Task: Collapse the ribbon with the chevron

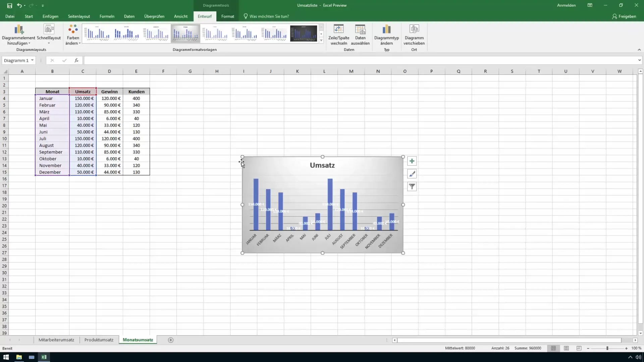Action: [x=639, y=50]
